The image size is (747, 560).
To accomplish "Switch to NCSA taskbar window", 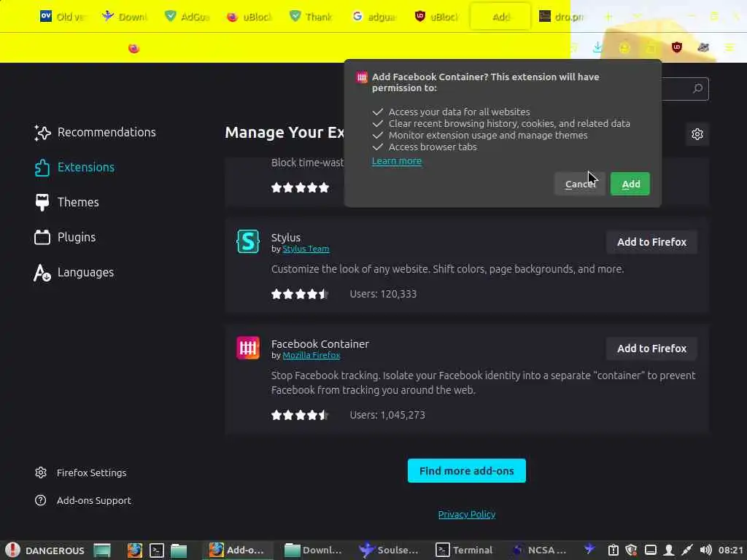I will click(539, 550).
